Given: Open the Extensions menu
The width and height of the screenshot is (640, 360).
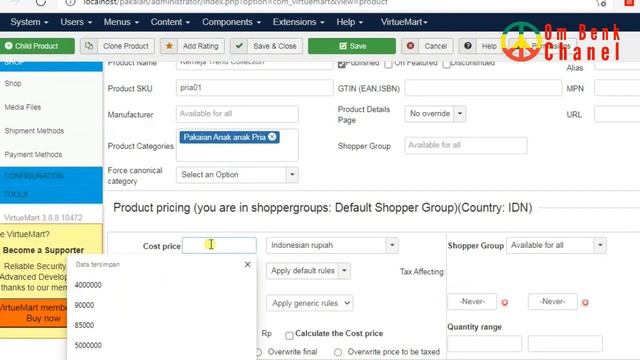Looking at the screenshot, I should coord(298,22).
